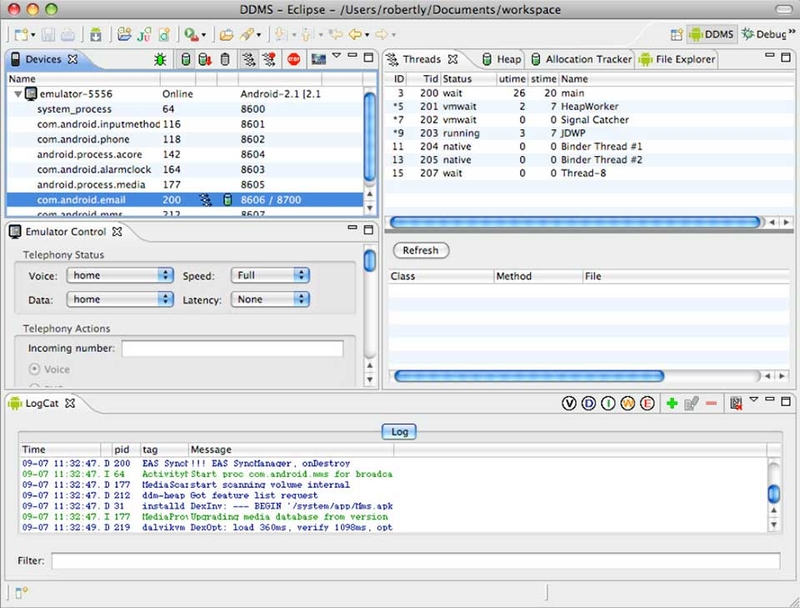
Task: Click the green plus Create Filter icon
Action: tap(672, 403)
